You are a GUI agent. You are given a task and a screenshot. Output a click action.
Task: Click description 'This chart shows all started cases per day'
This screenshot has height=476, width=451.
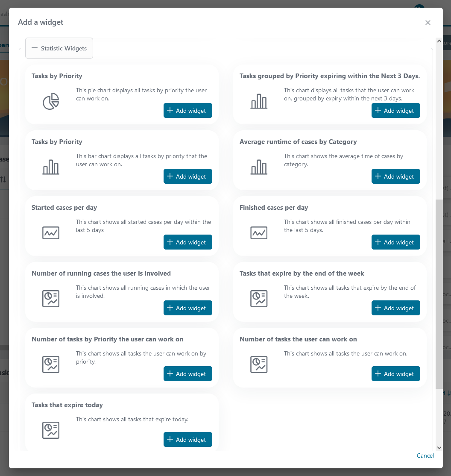143,226
